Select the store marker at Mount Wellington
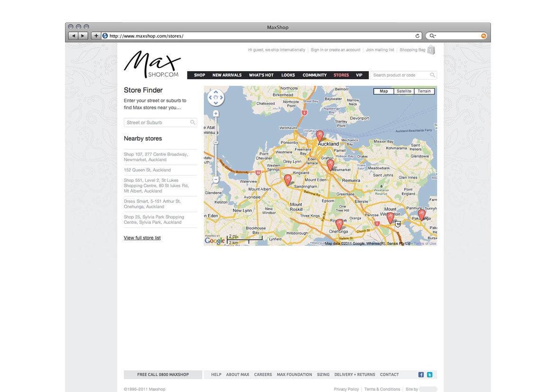Image resolution: width=556 pixels, height=392 pixels. 390,218
